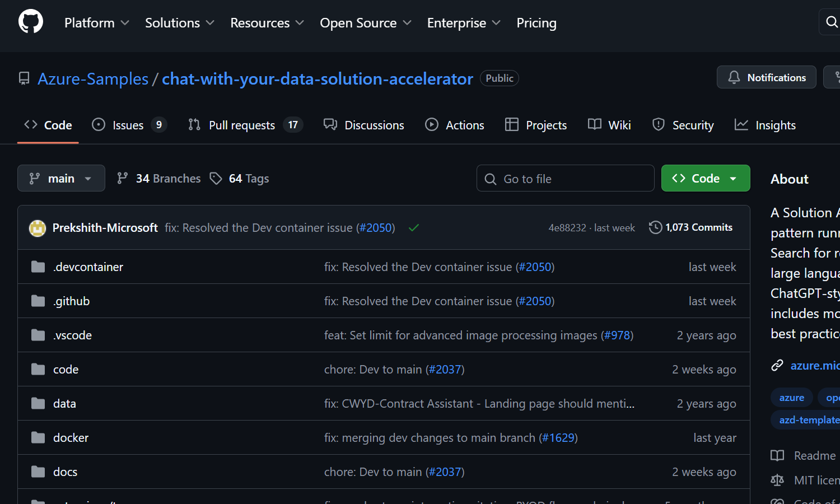Click the link icon next to azure.mic URL
This screenshot has width=840, height=504.
pos(777,366)
